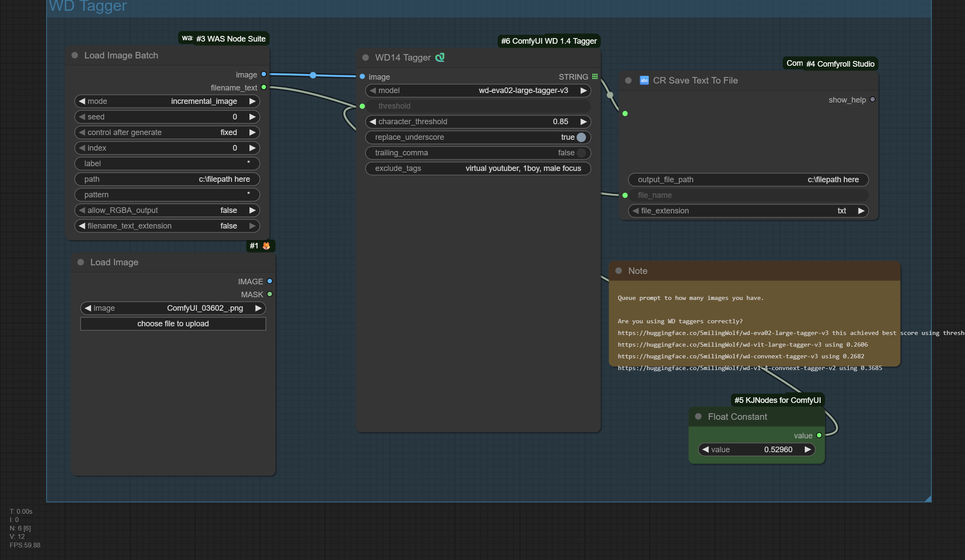Click the #3 WAS Node Suite badge
Screen dimensions: 965x560
(x=230, y=39)
